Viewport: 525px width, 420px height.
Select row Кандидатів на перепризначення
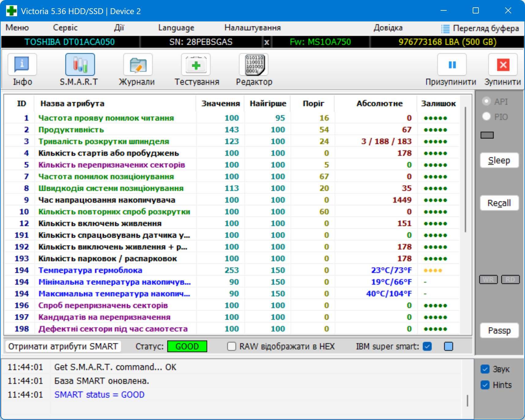pos(232,317)
